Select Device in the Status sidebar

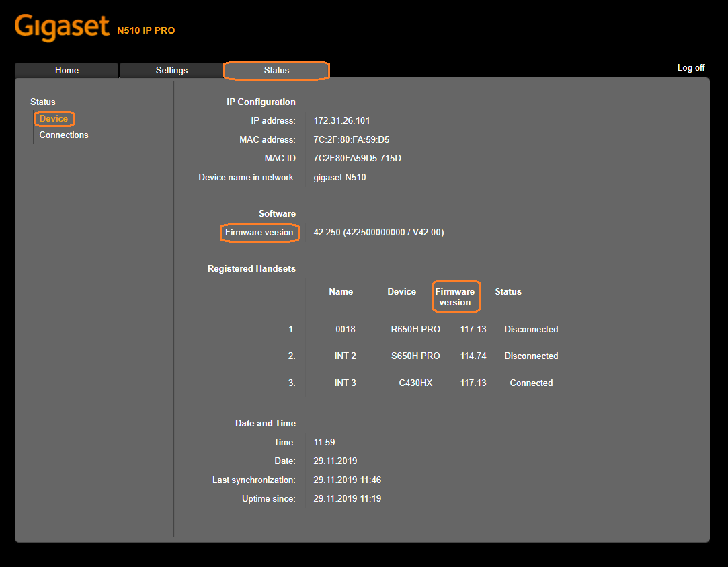54,119
